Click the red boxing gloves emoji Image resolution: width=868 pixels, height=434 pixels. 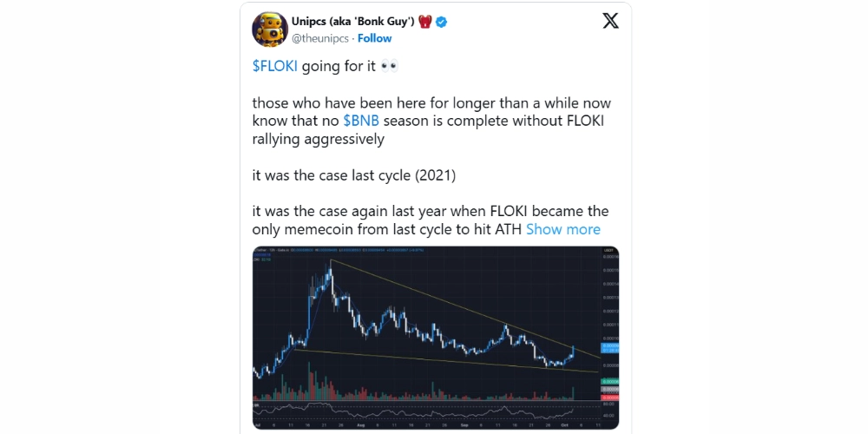[424, 22]
